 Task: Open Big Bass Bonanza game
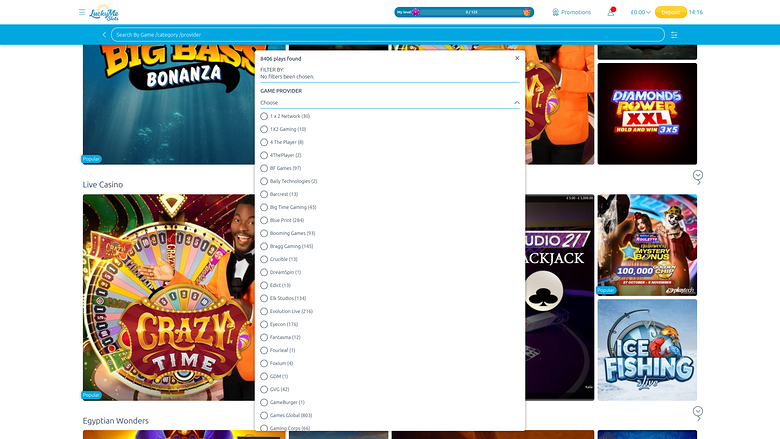click(169, 104)
